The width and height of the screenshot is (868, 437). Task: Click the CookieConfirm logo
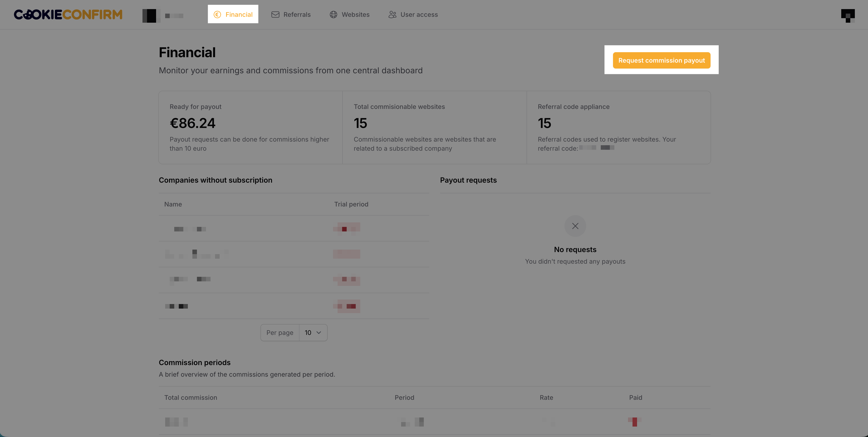[68, 15]
